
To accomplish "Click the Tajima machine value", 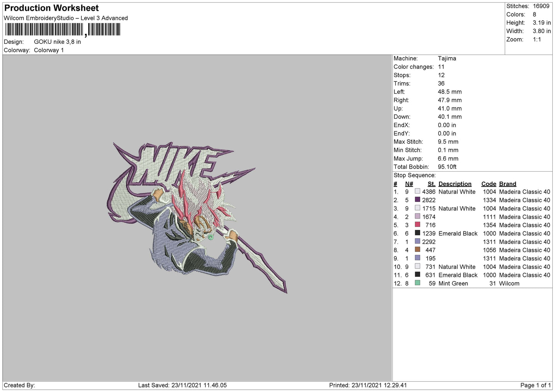I will click(447, 58).
